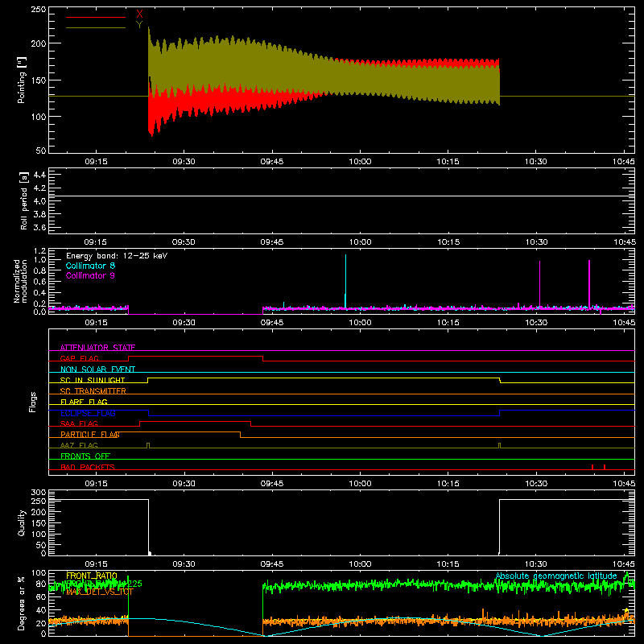This screenshot has width=644, height=644.
Task: Click the GAP_FLAG label
Action: click(x=79, y=358)
